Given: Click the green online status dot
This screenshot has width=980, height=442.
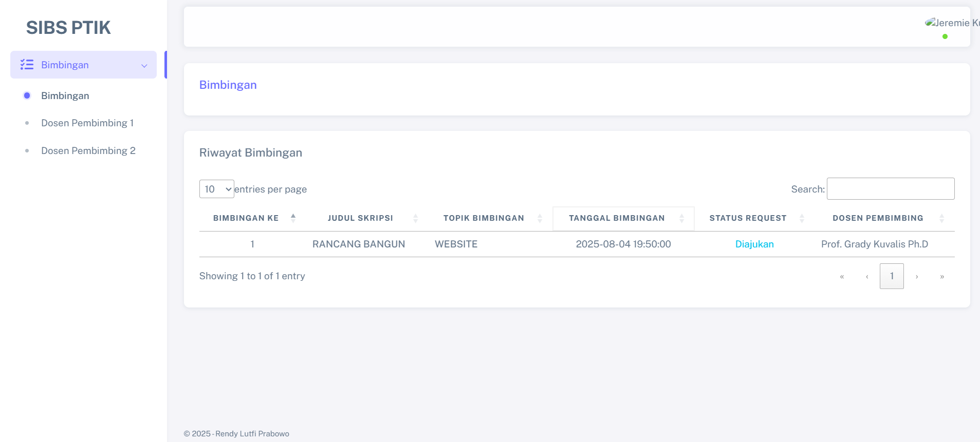Looking at the screenshot, I should tap(945, 36).
